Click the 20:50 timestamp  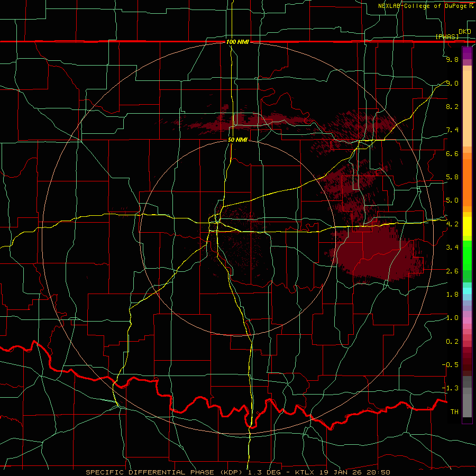379,472
